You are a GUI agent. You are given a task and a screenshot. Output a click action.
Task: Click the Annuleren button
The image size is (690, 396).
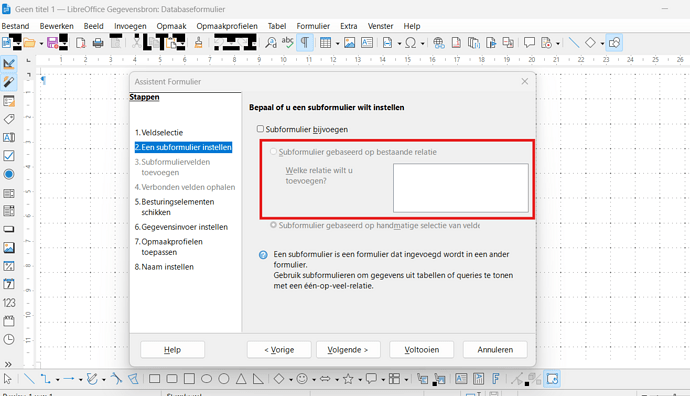click(x=495, y=349)
